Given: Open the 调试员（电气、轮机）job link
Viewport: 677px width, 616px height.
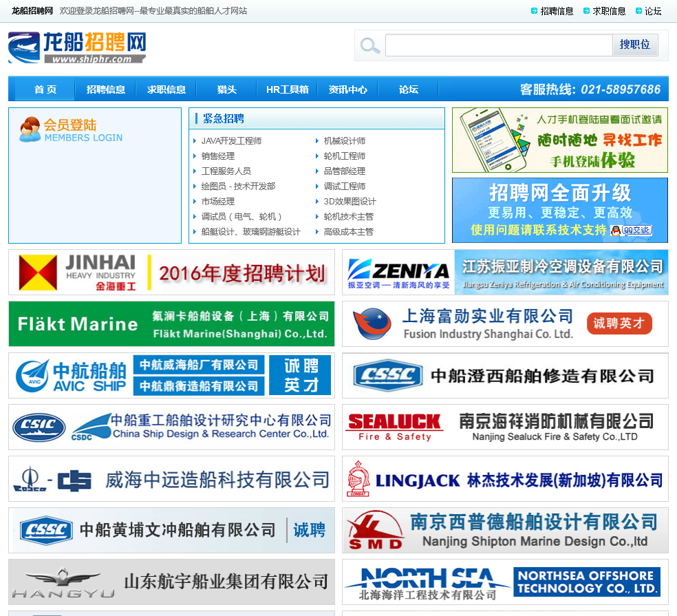Looking at the screenshot, I should tap(241, 216).
